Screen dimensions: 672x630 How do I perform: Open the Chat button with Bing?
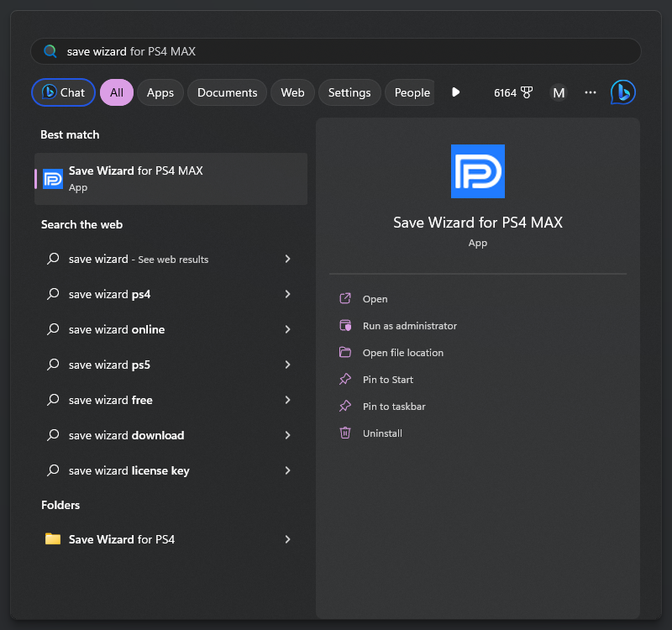pos(64,92)
